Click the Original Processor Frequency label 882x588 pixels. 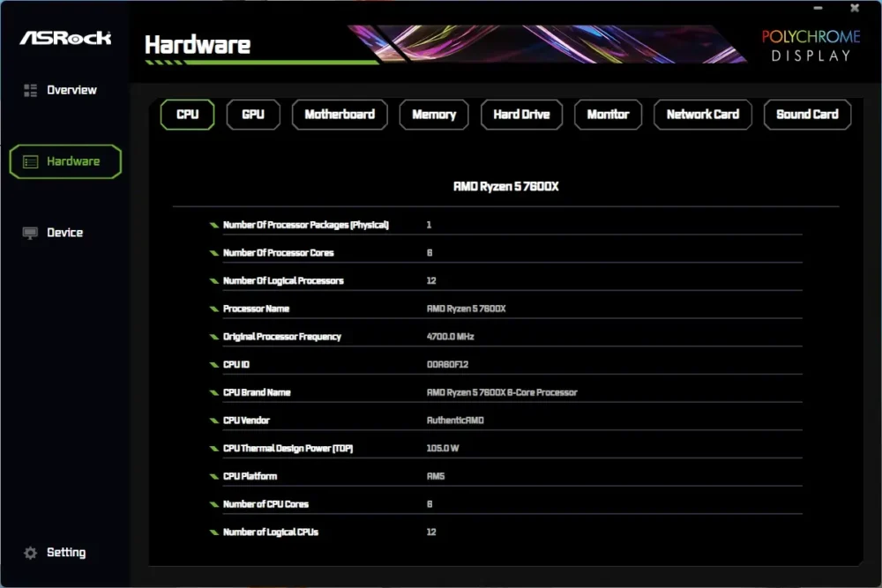coord(282,337)
